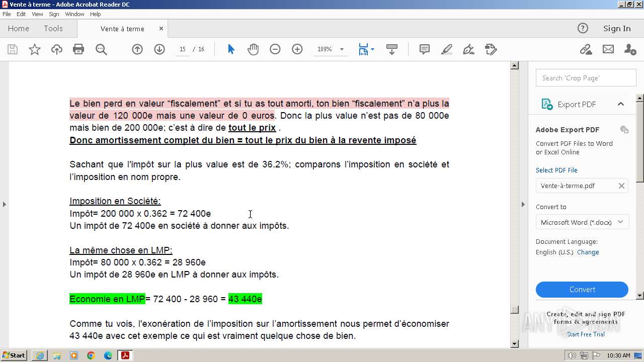Collapse the right tools pane arrow
The height and width of the screenshot is (362, 644).
(x=523, y=204)
